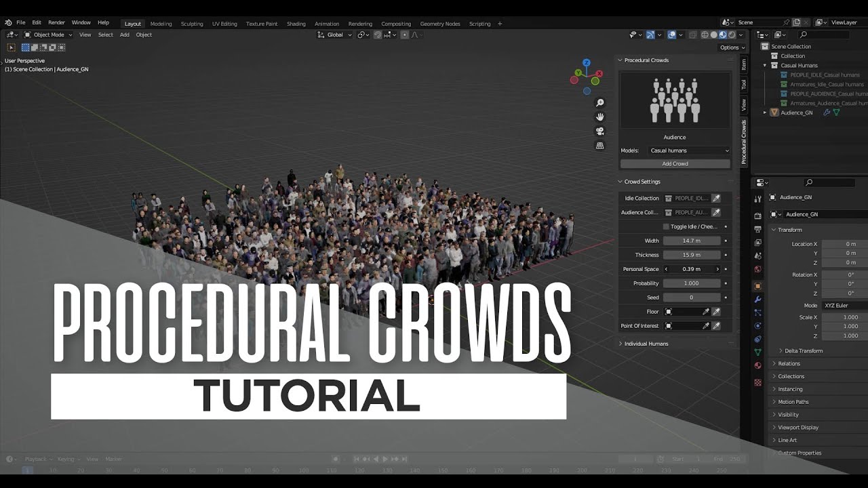868x488 pixels.
Task: Switch to the Modeling workspace tab
Action: (161, 24)
